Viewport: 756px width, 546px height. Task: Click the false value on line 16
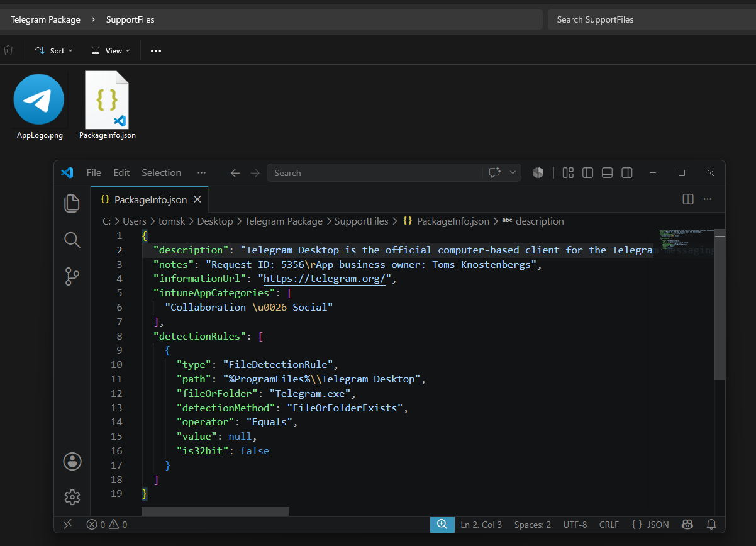coord(255,451)
